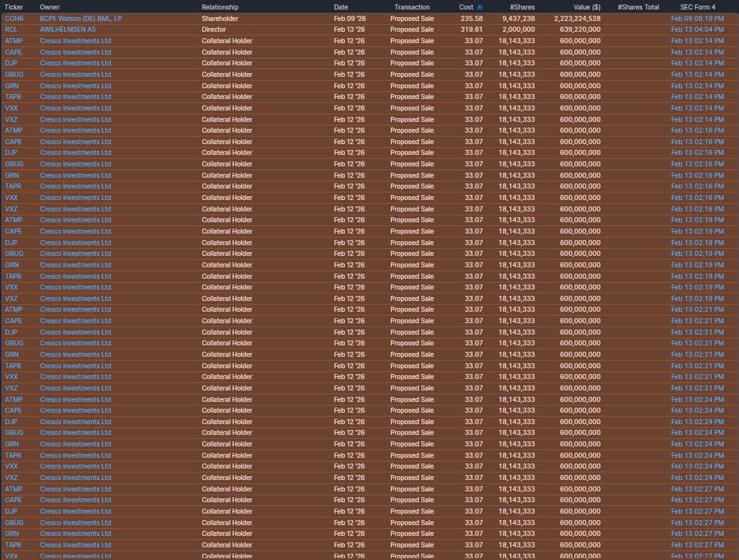The width and height of the screenshot is (739, 560).
Task: Open ATMP ticker in the 02:16 PM row
Action: [x=14, y=130]
